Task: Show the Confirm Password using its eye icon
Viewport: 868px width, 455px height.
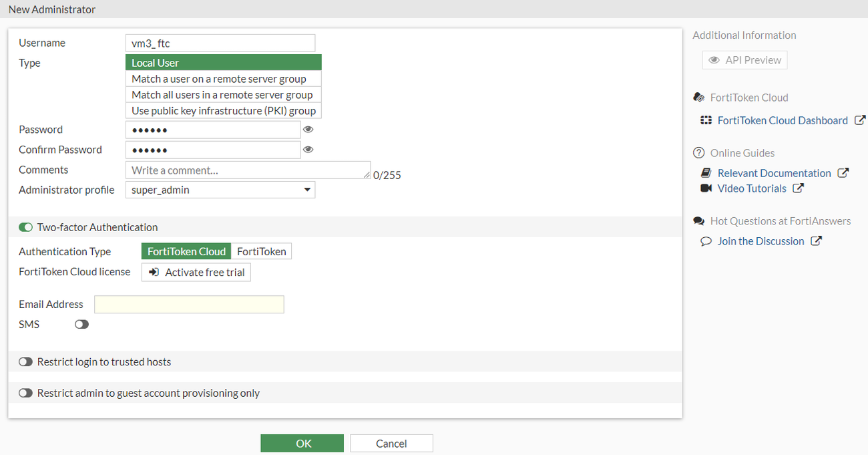Action: [x=308, y=149]
